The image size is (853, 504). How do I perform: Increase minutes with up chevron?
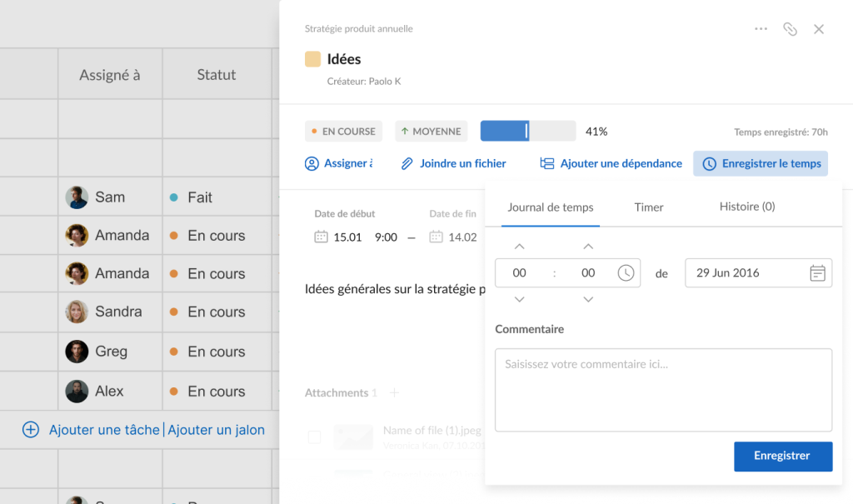click(588, 247)
